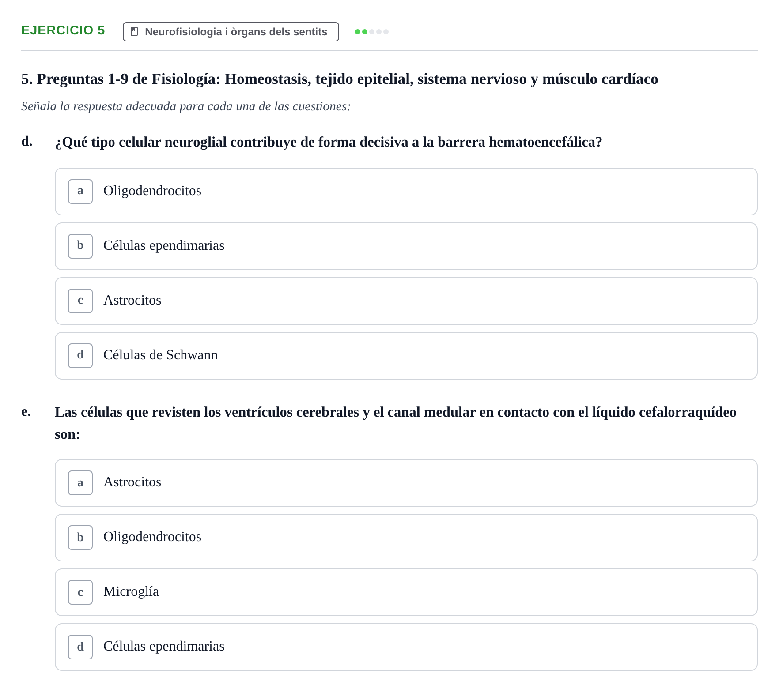Select Oligodendrocitos for question d
The height and width of the screenshot is (700, 779).
(x=406, y=192)
